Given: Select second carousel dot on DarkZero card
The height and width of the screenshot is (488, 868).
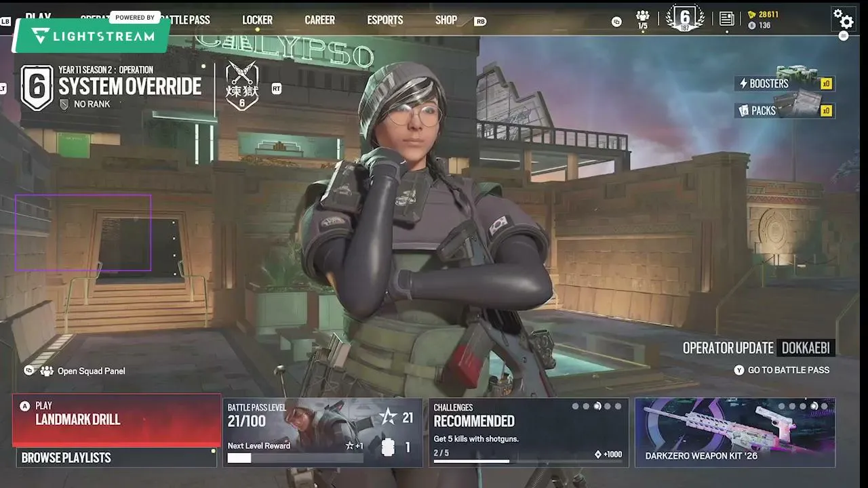Looking at the screenshot, I should click(792, 407).
